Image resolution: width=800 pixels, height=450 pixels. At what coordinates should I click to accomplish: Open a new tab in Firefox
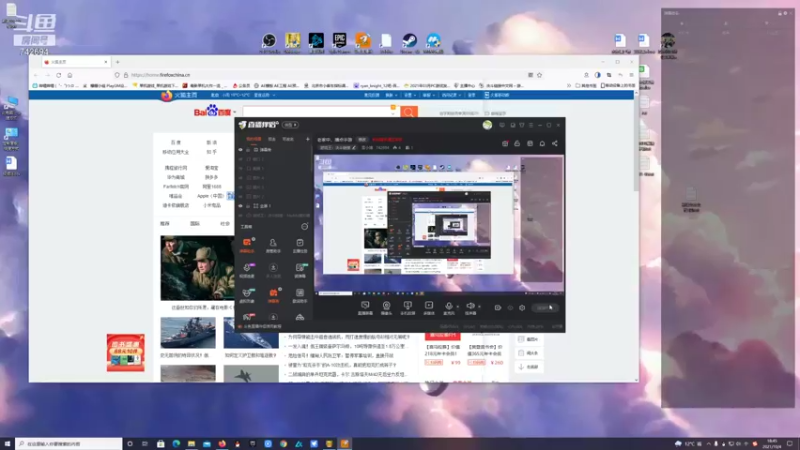click(117, 62)
